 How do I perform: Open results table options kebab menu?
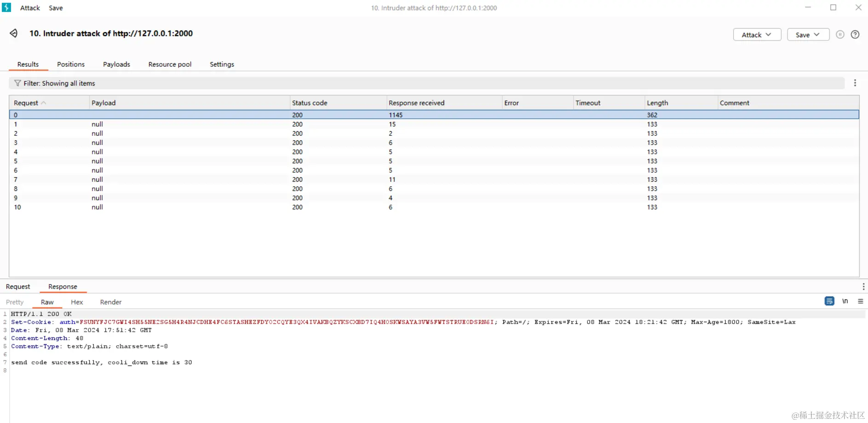coord(855,83)
